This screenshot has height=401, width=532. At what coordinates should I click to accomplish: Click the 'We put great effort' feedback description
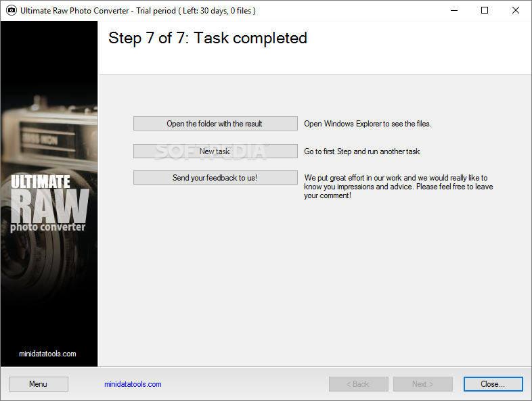(398, 187)
